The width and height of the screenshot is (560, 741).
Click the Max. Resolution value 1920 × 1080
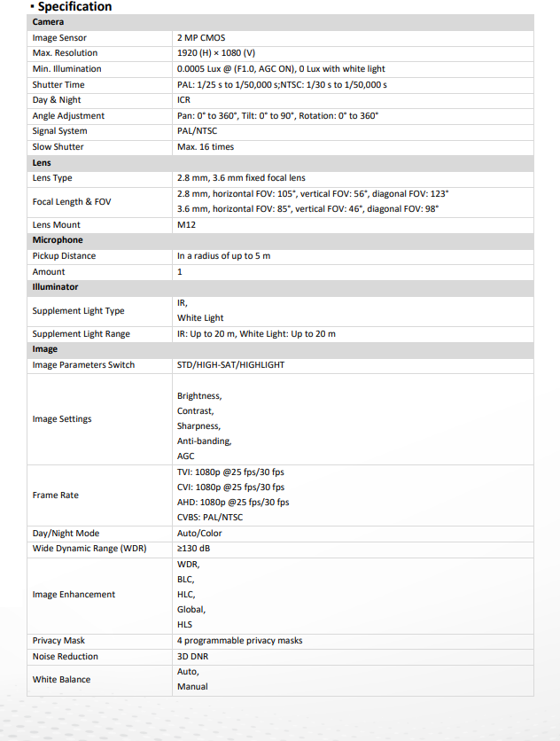click(216, 53)
